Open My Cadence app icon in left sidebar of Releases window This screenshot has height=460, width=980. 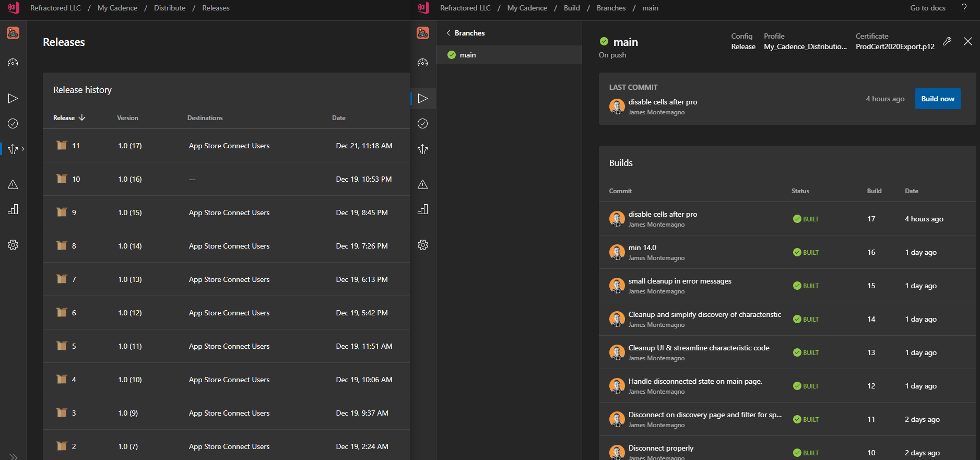coord(13,33)
